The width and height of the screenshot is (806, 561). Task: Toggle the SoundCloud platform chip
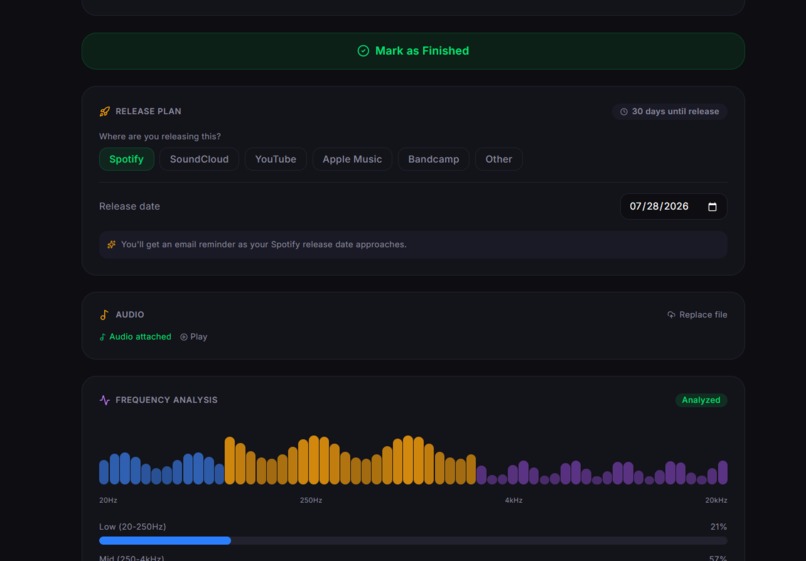coord(199,159)
